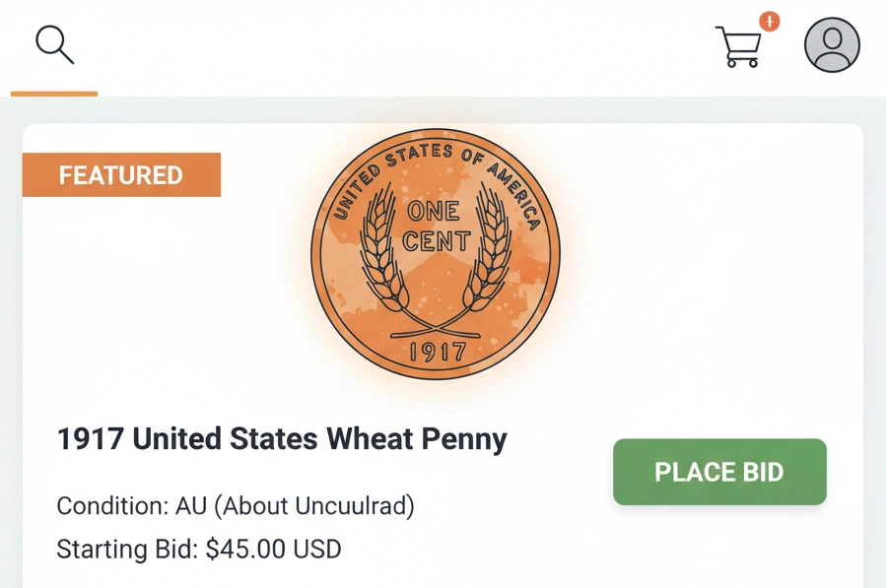886x588 pixels.
Task: Click the cart wheel icon
Action: click(x=729, y=63)
